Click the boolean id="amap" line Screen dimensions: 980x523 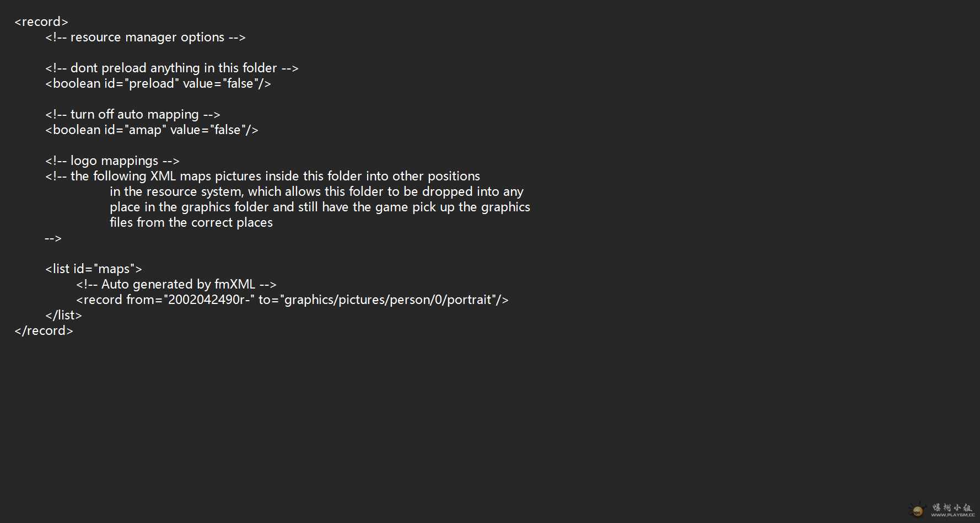(x=152, y=130)
